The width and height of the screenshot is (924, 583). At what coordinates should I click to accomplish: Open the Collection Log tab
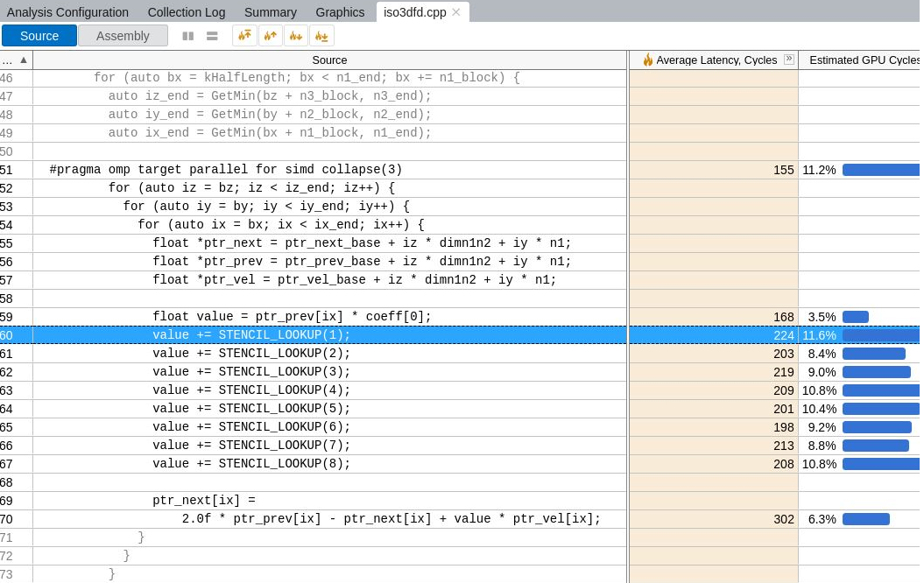(186, 12)
